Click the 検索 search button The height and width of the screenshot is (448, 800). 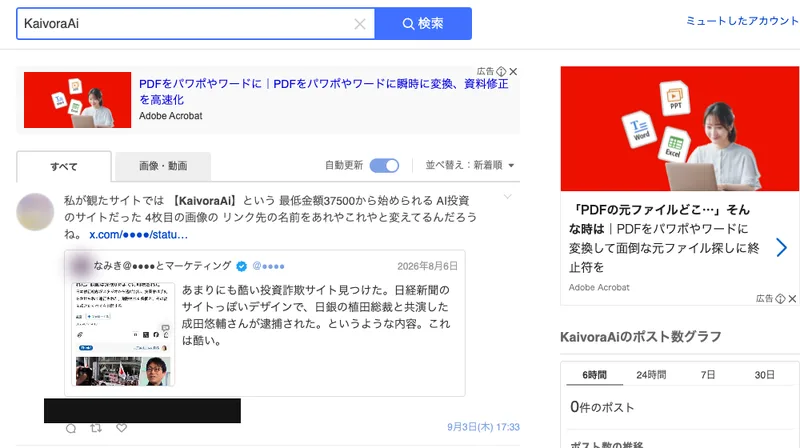423,23
